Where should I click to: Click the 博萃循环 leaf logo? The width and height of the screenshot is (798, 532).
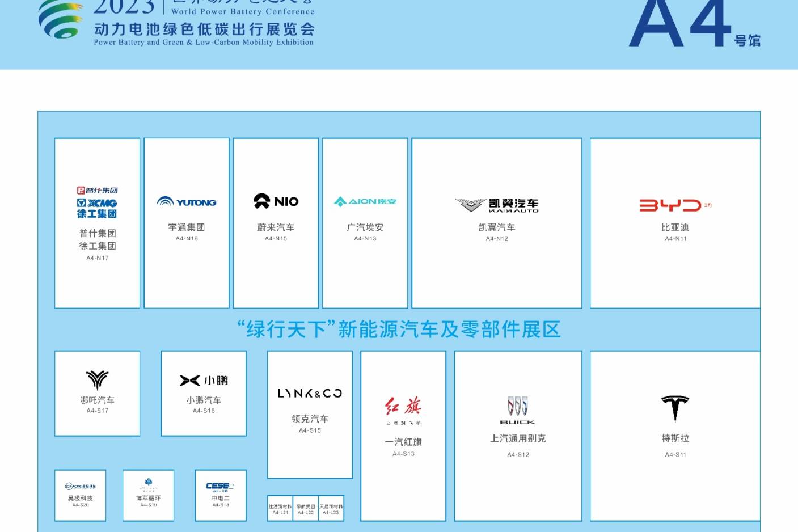pyautogui.click(x=148, y=484)
